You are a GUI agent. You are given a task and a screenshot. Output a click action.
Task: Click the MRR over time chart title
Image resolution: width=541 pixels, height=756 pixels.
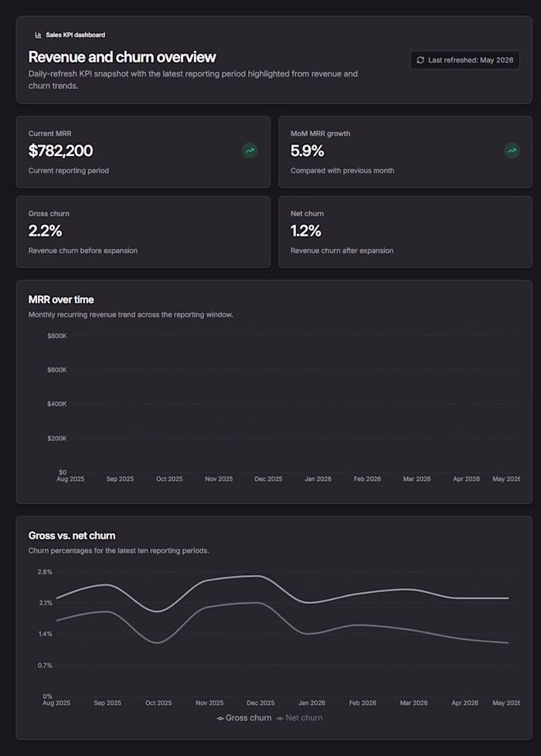click(61, 299)
